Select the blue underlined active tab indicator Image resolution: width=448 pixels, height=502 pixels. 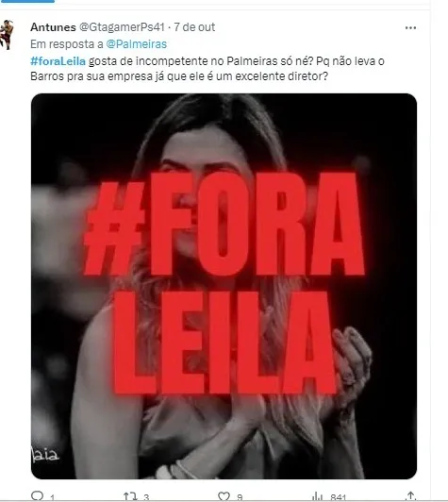click(x=27, y=1)
